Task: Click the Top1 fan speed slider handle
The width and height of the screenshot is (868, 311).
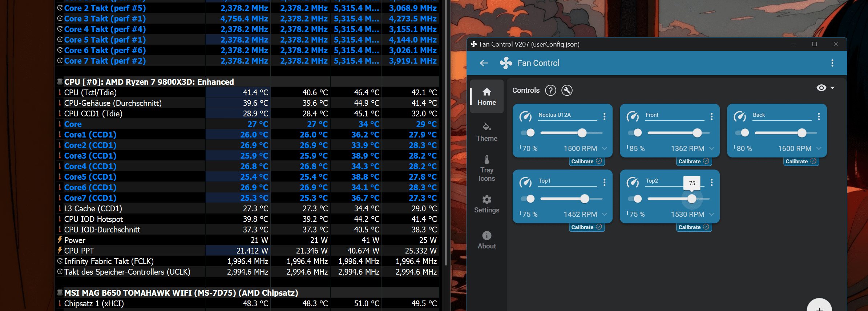Action: [x=585, y=199]
